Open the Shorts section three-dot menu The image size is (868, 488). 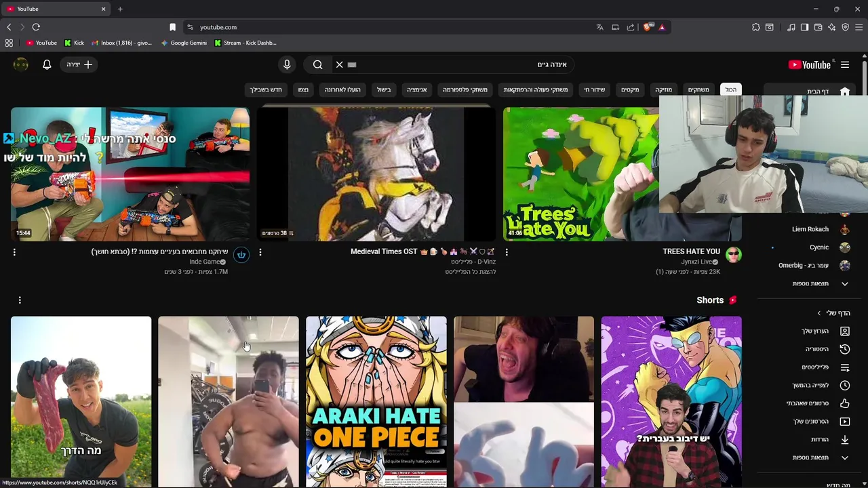[x=20, y=300]
